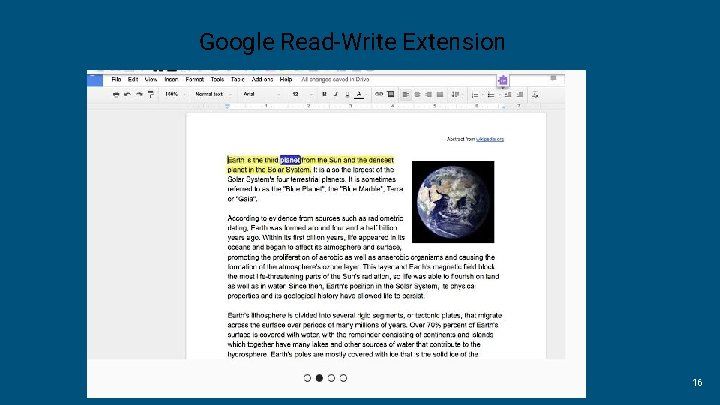This screenshot has height=405, width=720.
Task: Open the Arial font dropdown
Action: point(262,94)
